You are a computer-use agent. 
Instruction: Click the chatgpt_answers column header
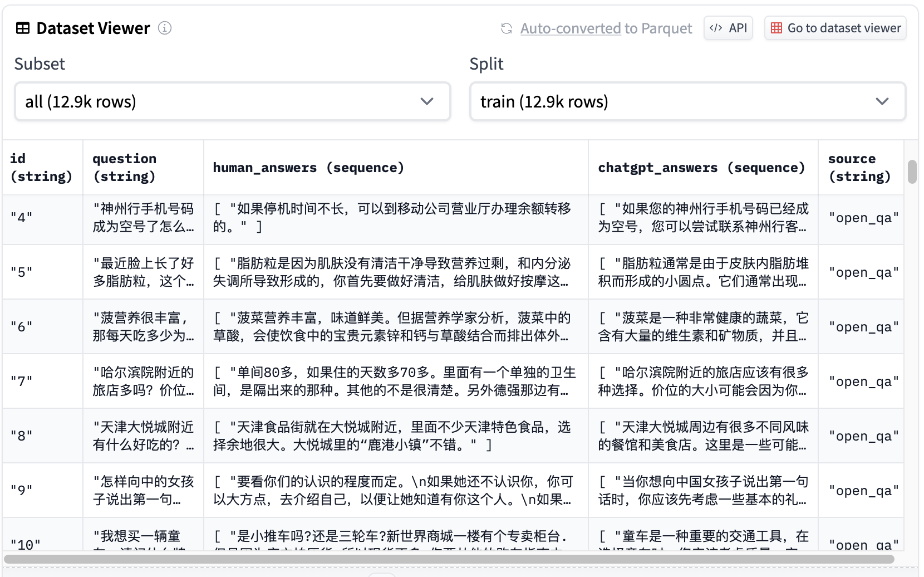tap(701, 168)
